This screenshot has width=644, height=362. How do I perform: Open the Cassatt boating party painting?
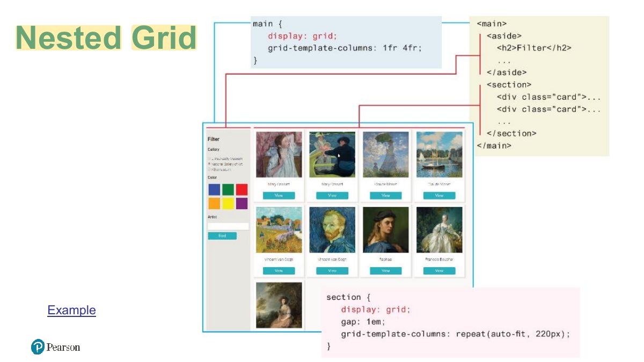click(x=332, y=154)
